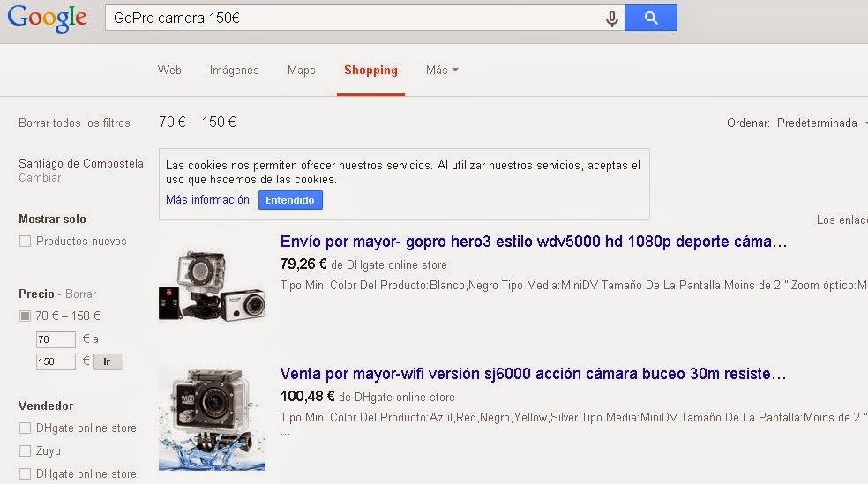
Task: Click the Ir price button
Action: [108, 361]
